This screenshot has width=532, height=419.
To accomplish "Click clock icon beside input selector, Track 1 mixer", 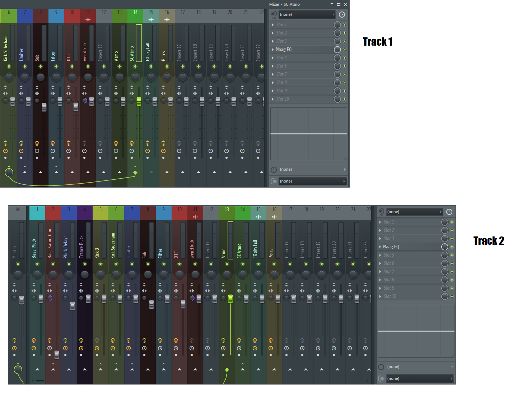I will (342, 14).
